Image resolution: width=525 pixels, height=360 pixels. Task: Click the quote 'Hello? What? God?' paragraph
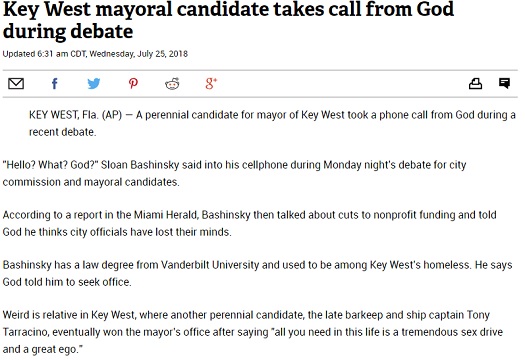tap(234, 173)
